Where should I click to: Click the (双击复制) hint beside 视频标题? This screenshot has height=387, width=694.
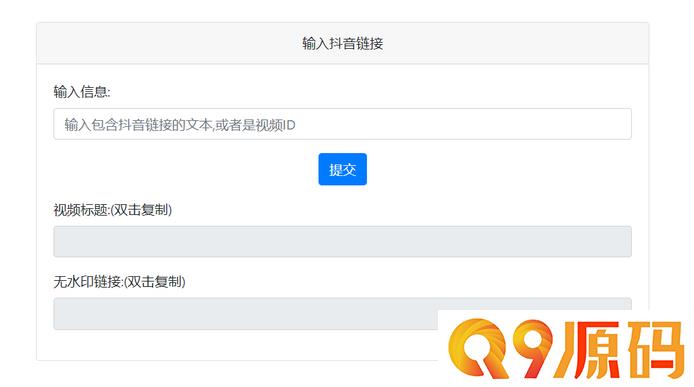(140, 209)
